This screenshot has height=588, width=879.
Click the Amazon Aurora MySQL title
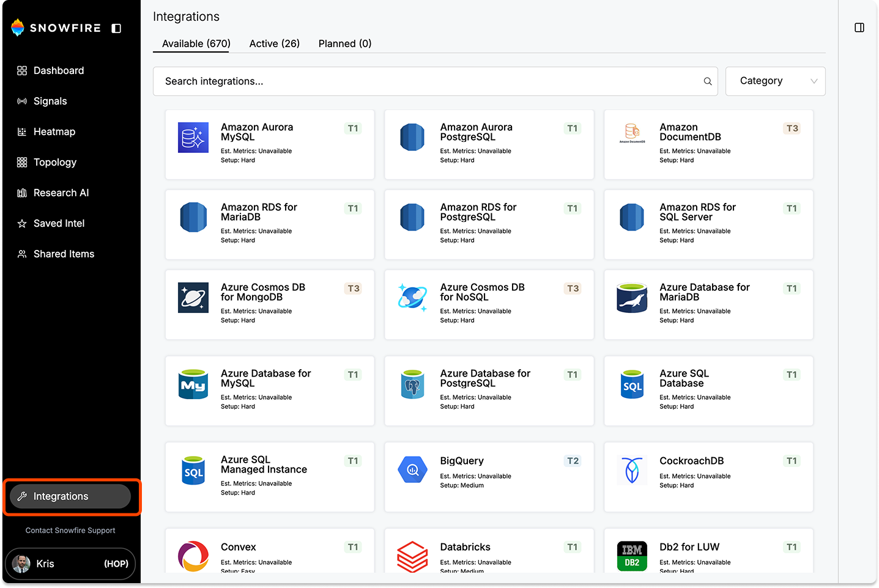pos(257,132)
